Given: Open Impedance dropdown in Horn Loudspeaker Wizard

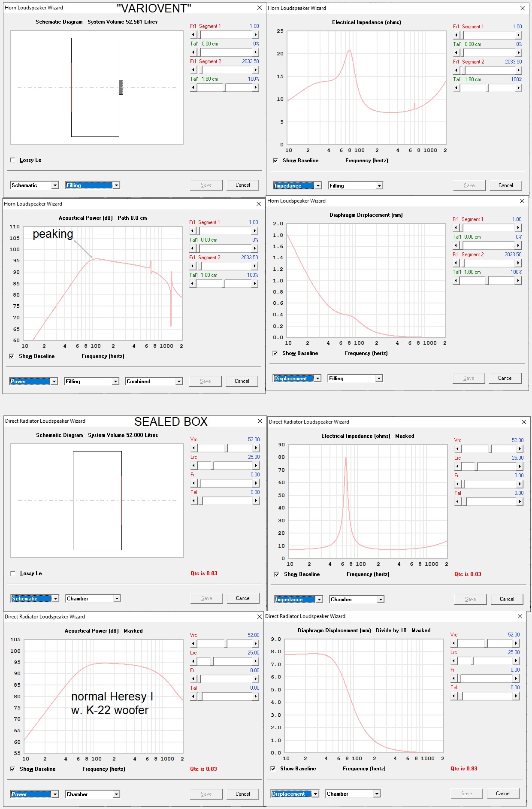Looking at the screenshot, I should pos(297,186).
